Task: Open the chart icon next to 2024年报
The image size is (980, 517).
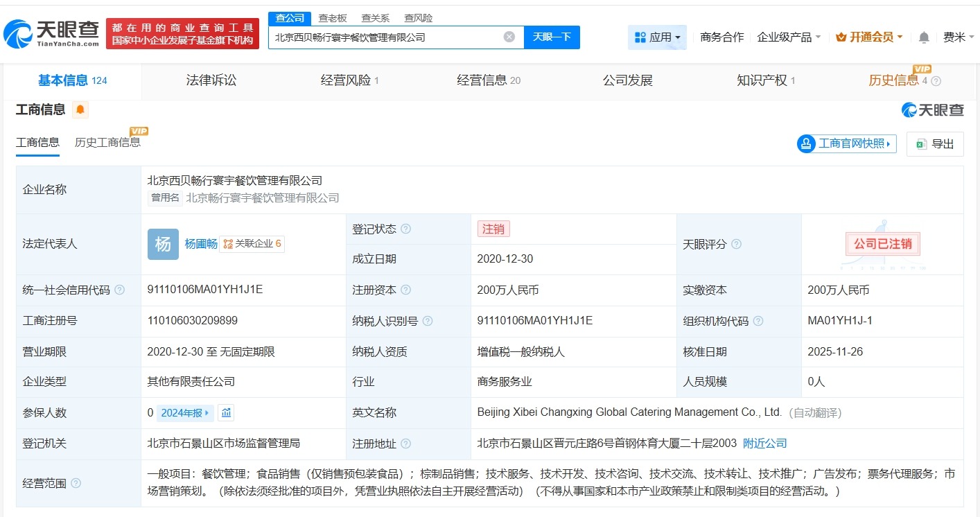Action: coord(226,413)
